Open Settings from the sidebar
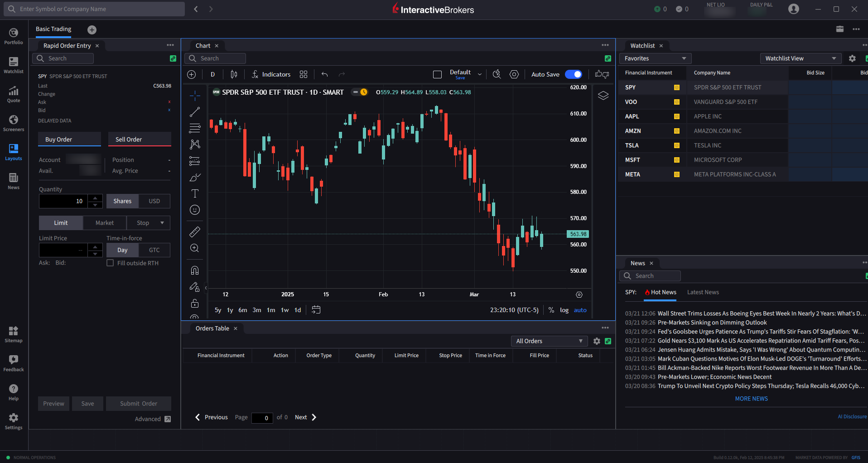The height and width of the screenshot is (463, 868). tap(14, 421)
